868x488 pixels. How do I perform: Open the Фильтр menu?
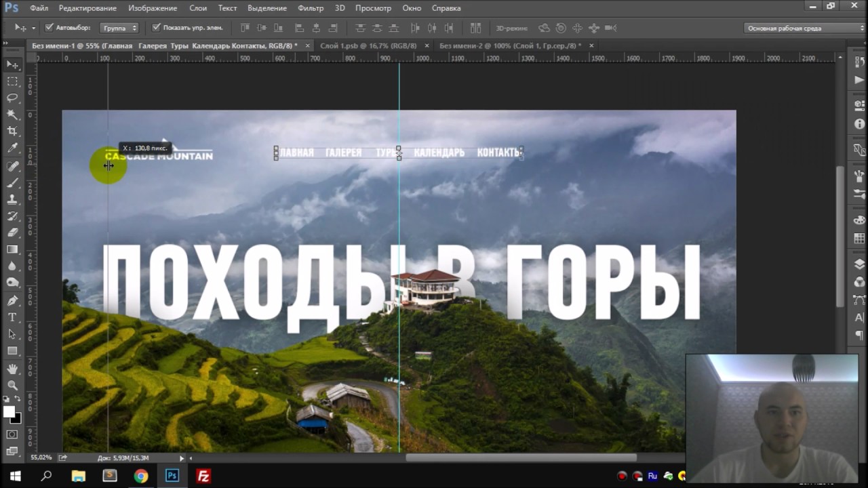pos(311,8)
